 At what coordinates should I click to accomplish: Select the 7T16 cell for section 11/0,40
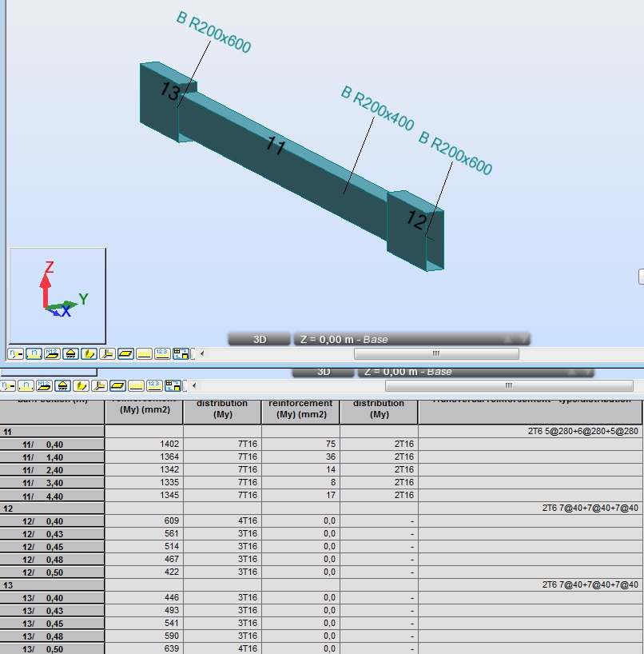pyautogui.click(x=222, y=444)
